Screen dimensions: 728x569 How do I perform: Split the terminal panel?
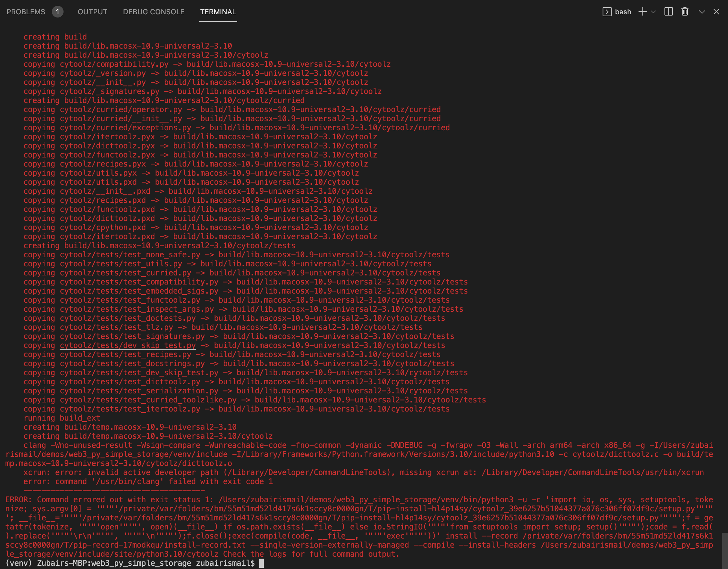tap(669, 12)
